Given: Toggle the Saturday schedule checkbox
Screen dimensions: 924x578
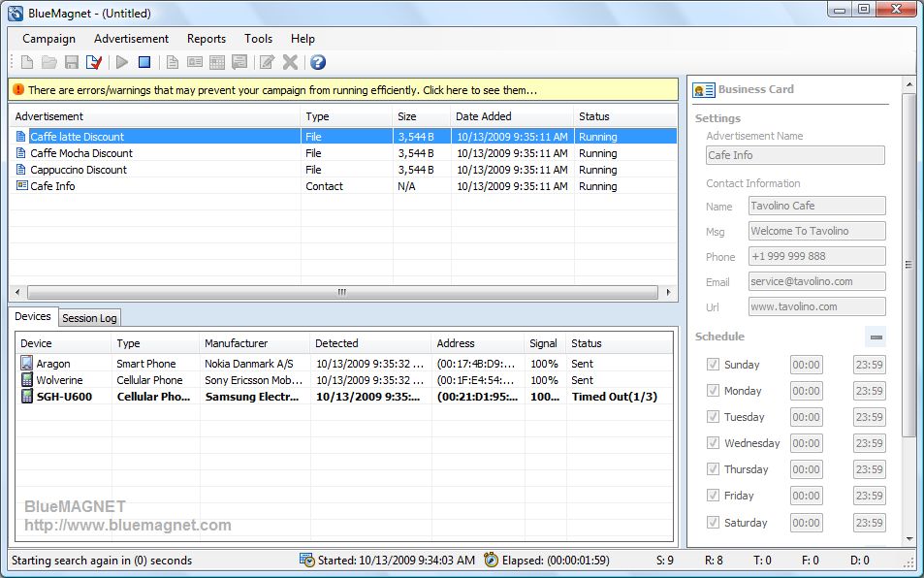Looking at the screenshot, I should 714,523.
